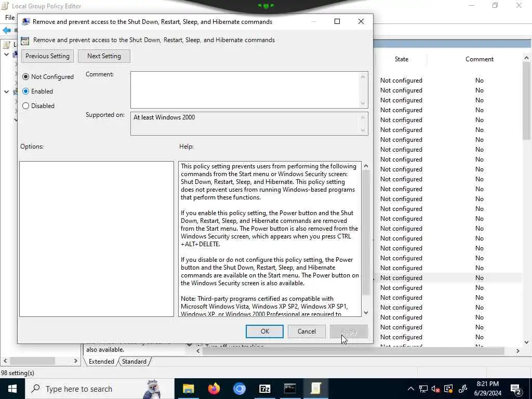The width and height of the screenshot is (532, 399).
Task: Click the settings list horizontal scroll-left arrow
Action: (198, 351)
